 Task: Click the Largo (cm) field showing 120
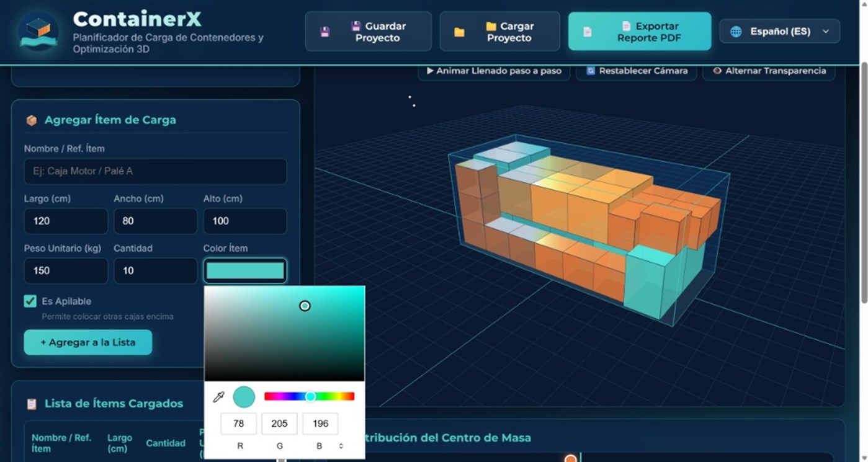pyautogui.click(x=66, y=221)
